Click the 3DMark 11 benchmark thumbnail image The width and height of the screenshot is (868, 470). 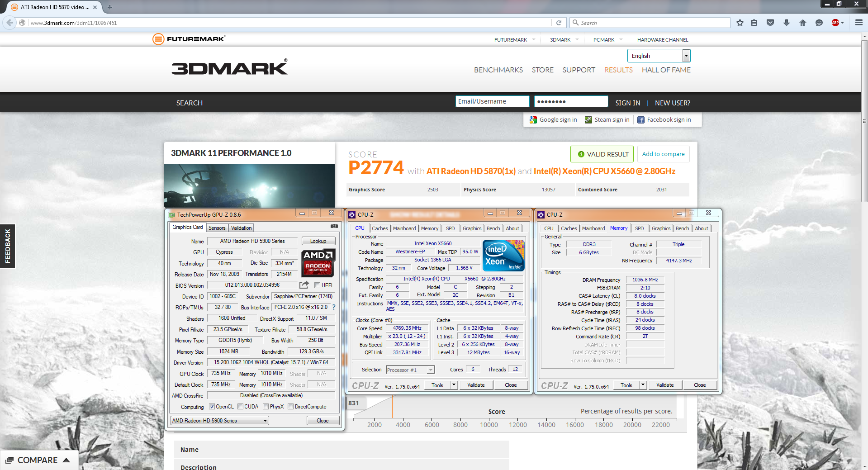tap(249, 186)
